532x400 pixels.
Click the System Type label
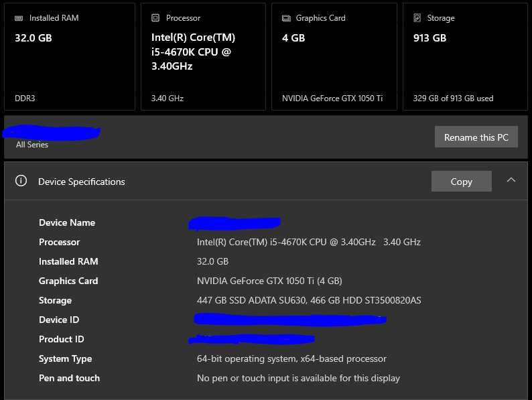pos(65,359)
